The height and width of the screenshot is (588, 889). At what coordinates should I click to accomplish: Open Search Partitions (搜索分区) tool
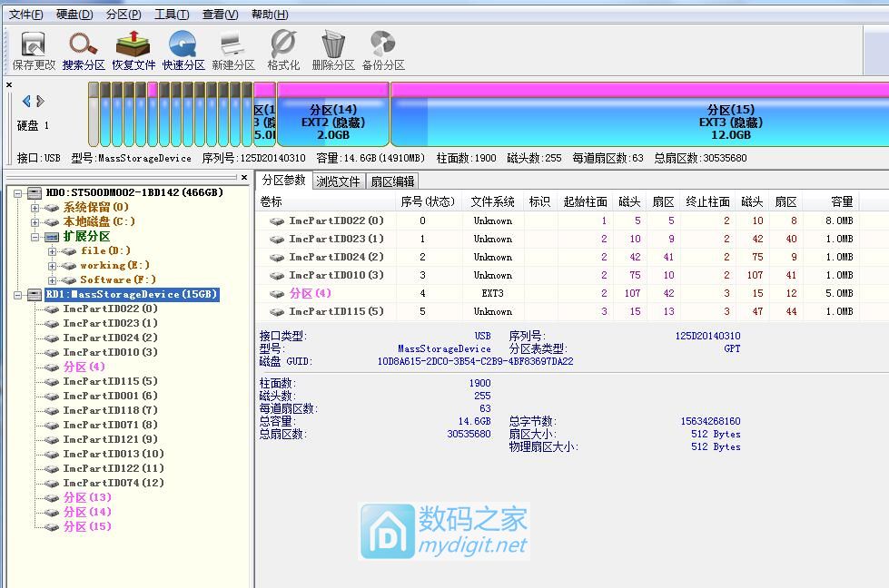[84, 51]
